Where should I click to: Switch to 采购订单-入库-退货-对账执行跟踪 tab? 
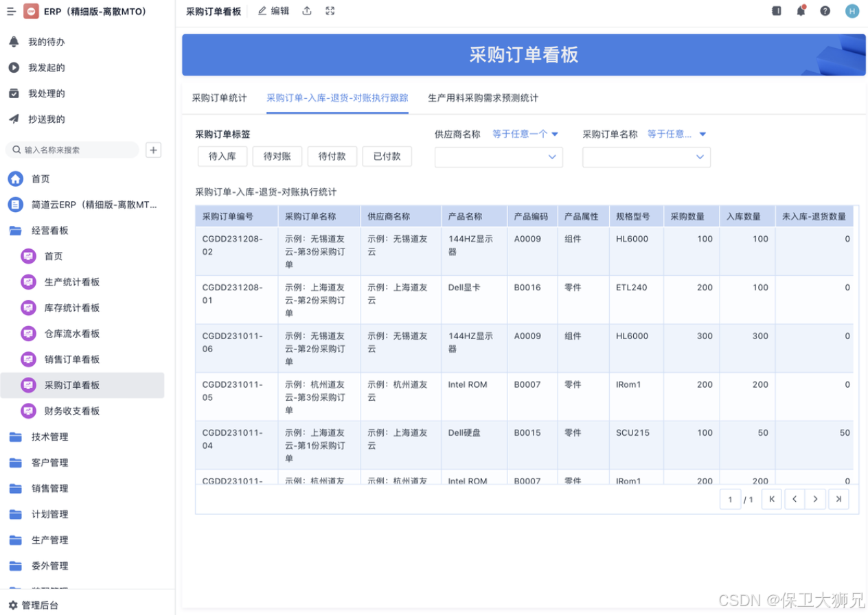point(337,97)
